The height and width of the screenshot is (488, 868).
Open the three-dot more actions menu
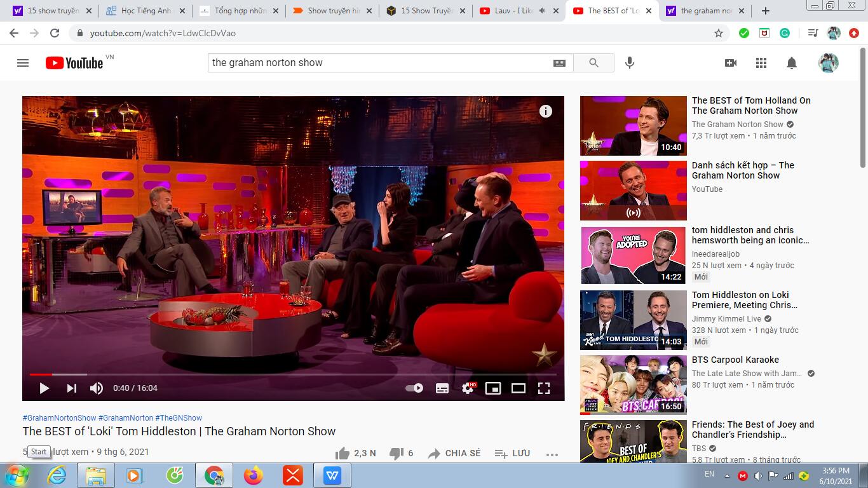pos(552,454)
